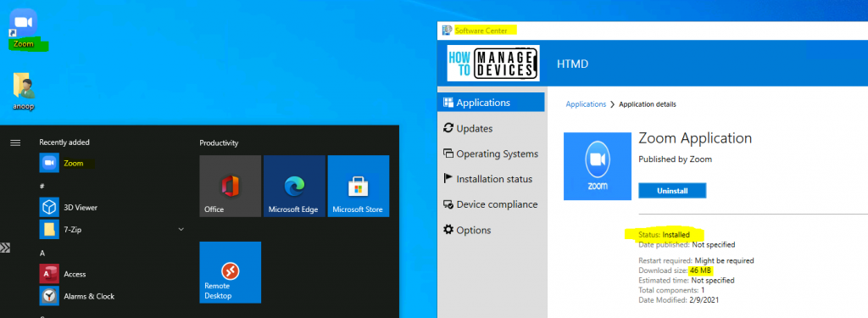868x318 pixels.
Task: Click the Uninstall button
Action: pyautogui.click(x=672, y=191)
